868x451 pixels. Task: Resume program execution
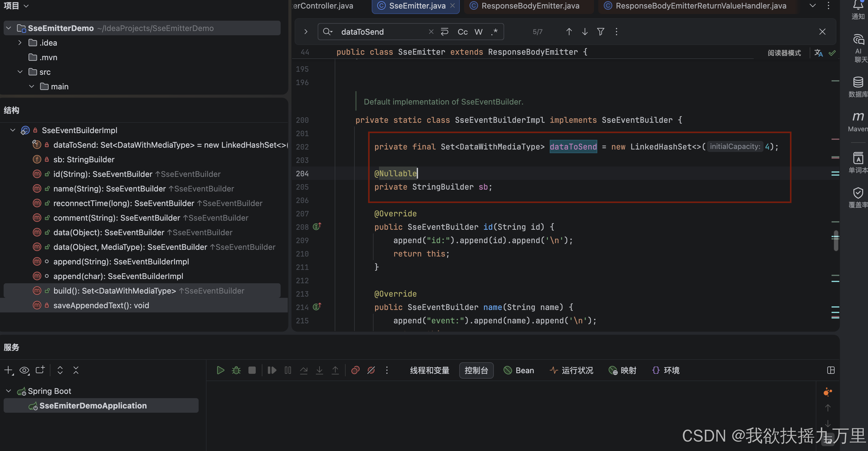point(272,370)
